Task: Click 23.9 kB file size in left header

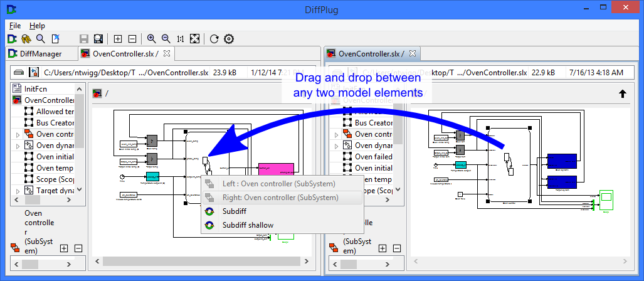Action: point(224,72)
